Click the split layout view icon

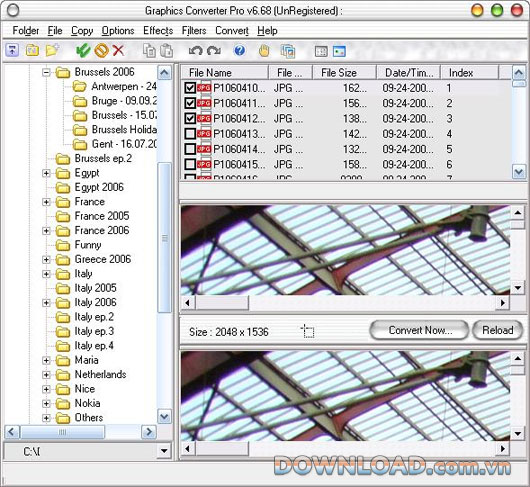point(321,51)
